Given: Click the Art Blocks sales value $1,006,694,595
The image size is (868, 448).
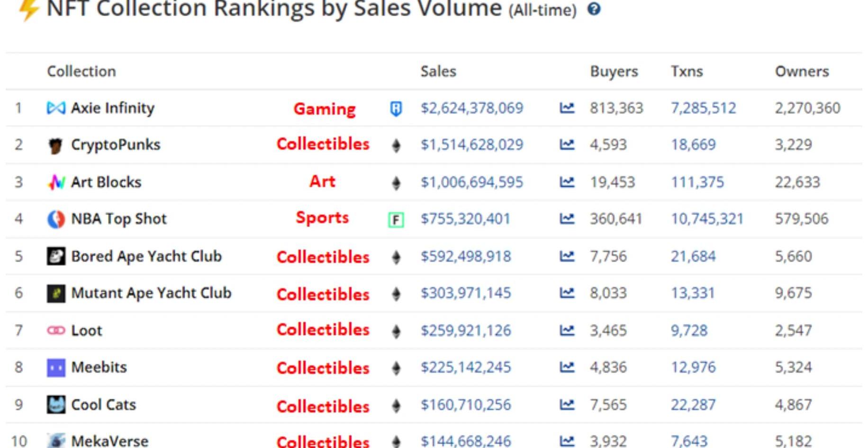Looking at the screenshot, I should tap(472, 182).
